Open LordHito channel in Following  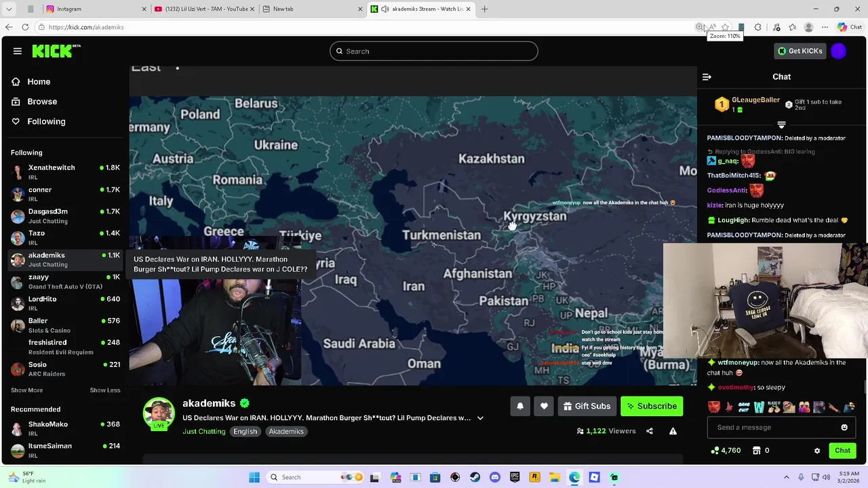65,303
